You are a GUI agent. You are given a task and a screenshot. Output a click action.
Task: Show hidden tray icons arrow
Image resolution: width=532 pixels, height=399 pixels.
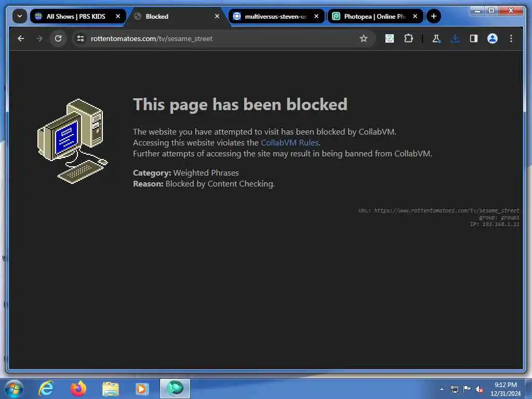[442, 389]
